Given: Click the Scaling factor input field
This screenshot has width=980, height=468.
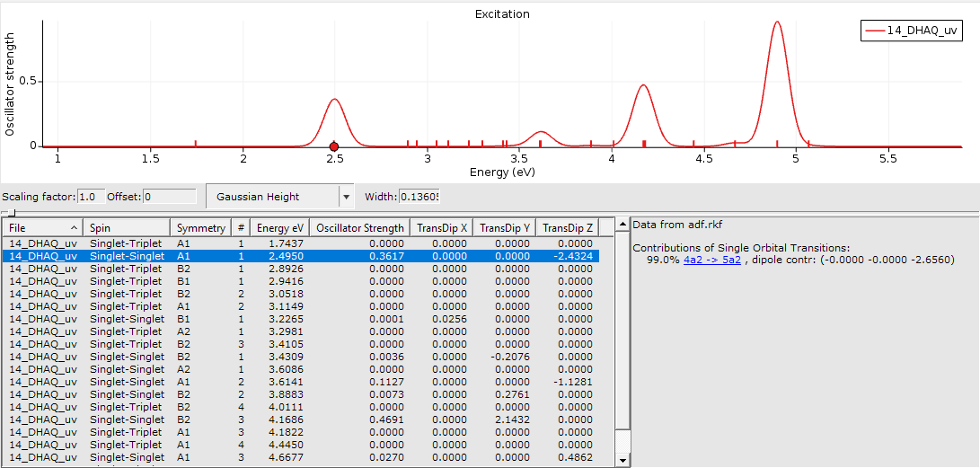Looking at the screenshot, I should click(92, 197).
